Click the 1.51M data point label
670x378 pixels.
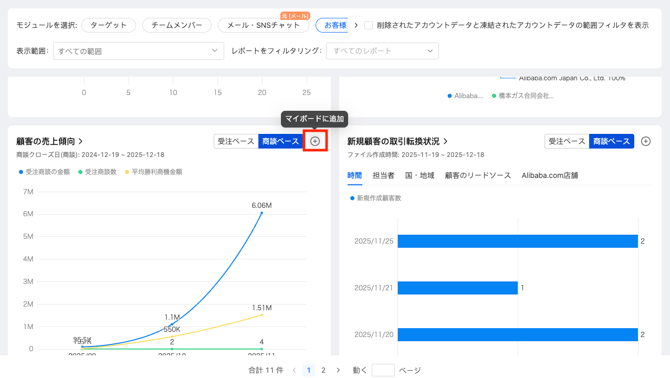click(x=262, y=308)
